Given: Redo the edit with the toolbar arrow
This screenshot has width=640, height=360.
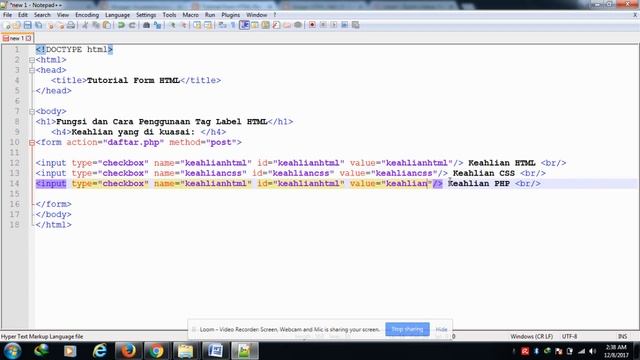Looking at the screenshot, I should (132, 25).
